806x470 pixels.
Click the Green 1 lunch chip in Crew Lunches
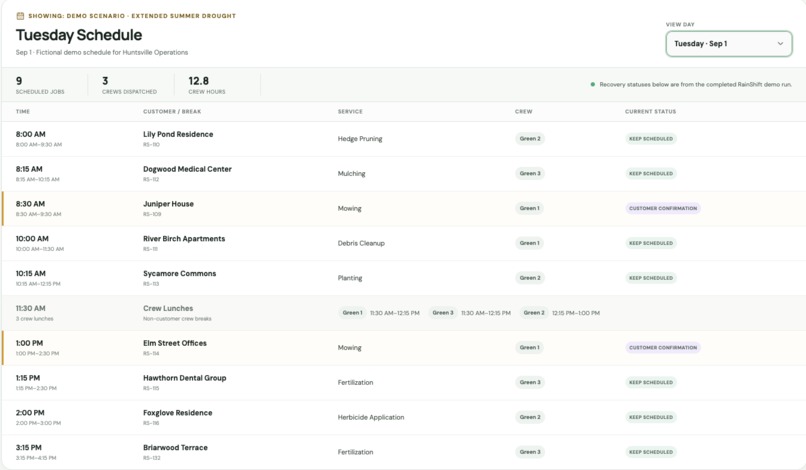[352, 313]
